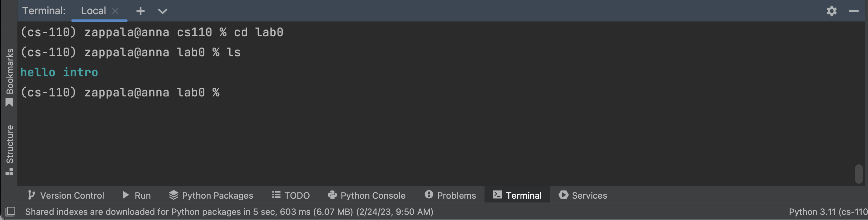Select the Local terminal tab
868x220 pixels.
[x=93, y=11]
